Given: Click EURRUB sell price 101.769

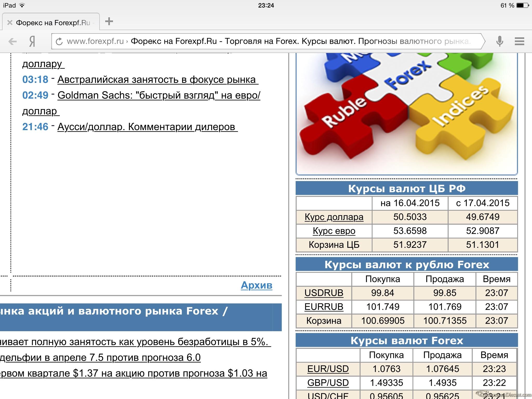Looking at the screenshot, I should pos(445,307).
